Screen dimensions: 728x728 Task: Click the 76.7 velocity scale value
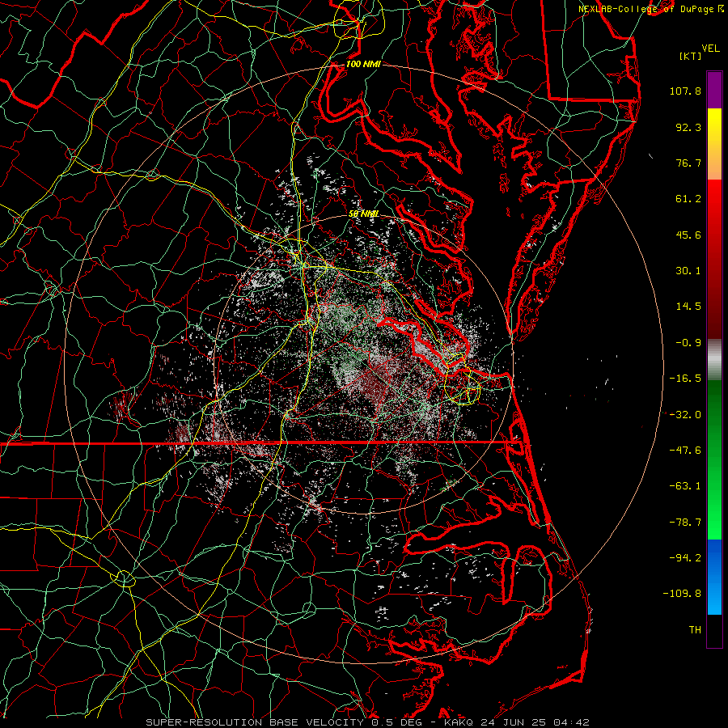tap(688, 163)
